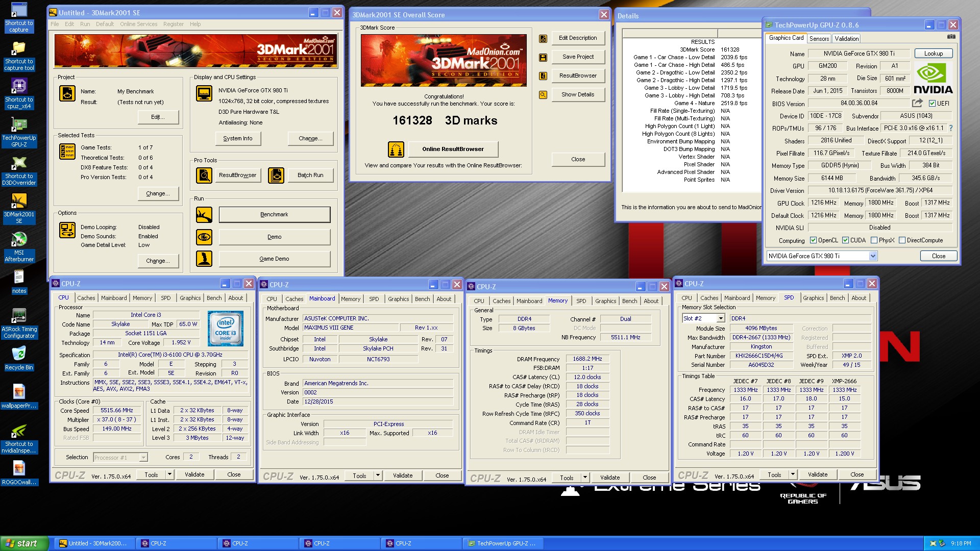980x551 pixels.
Task: Click the Save Project disk icon
Action: 543,58
